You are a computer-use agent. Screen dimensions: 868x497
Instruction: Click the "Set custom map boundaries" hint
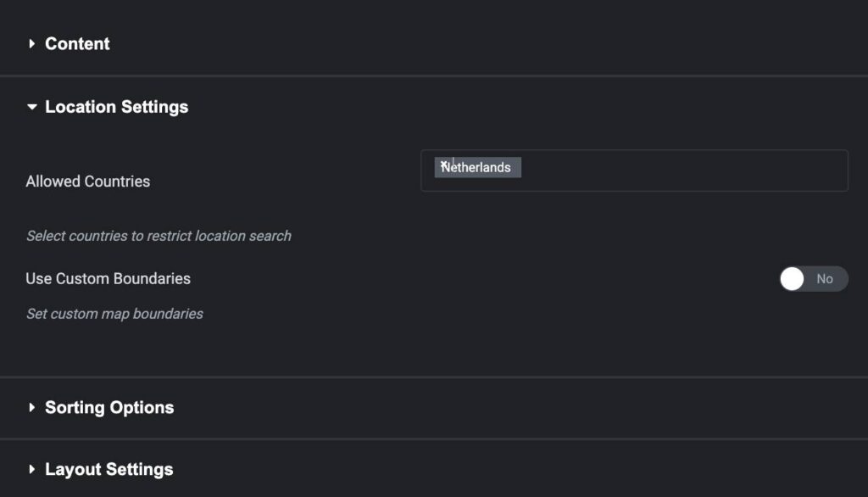(114, 314)
